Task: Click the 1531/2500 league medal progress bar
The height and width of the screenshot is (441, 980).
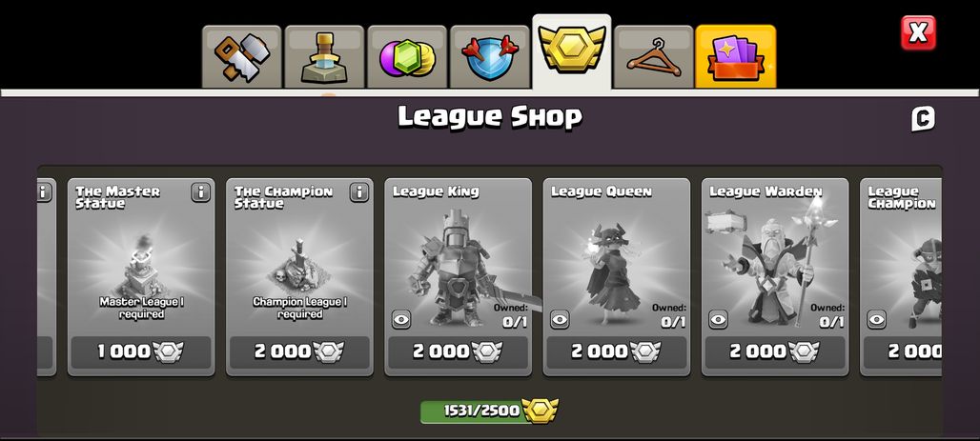Action: coord(489,411)
